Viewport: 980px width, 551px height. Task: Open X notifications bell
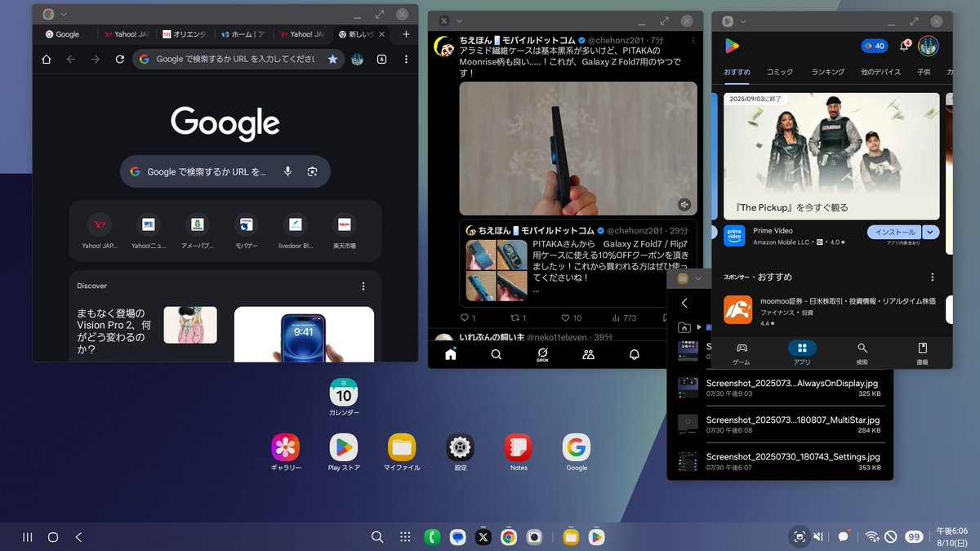click(x=635, y=354)
